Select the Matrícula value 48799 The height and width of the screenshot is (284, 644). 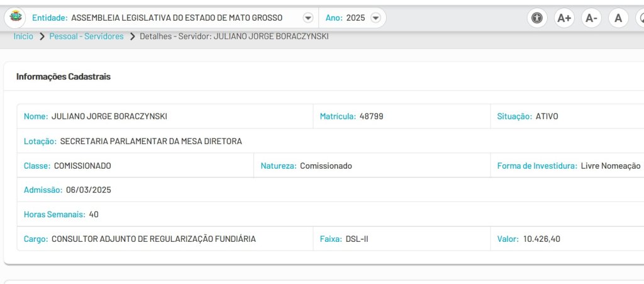point(371,116)
